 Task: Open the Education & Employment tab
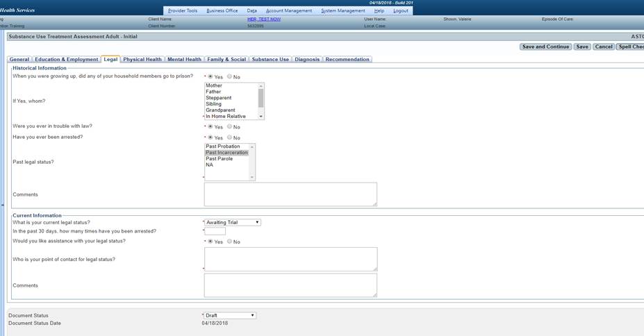click(66, 60)
